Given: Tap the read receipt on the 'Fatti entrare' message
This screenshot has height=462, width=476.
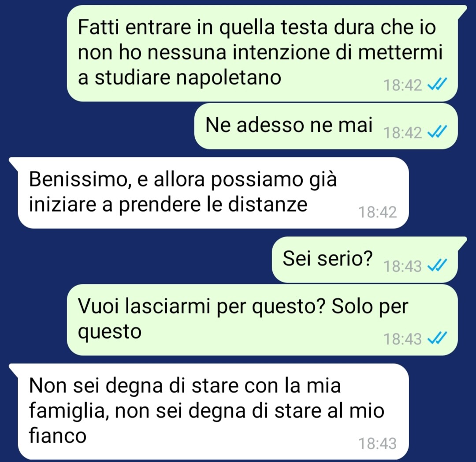Looking at the screenshot, I should point(437,85).
